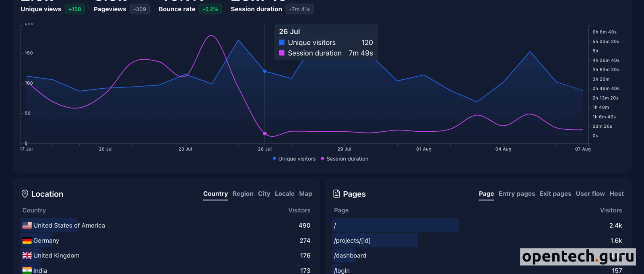
Task: Click the India flag icon
Action: (x=27, y=270)
